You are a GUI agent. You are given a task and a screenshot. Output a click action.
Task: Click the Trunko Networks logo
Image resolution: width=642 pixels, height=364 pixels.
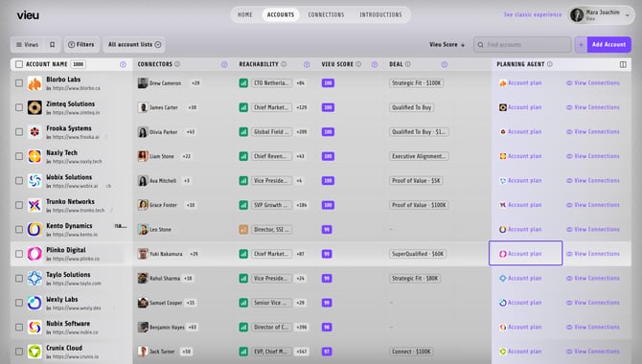34,205
